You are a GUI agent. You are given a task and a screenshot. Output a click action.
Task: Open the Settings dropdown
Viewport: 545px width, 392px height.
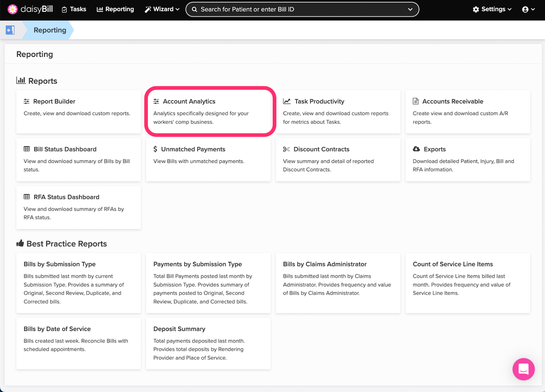tap(492, 9)
